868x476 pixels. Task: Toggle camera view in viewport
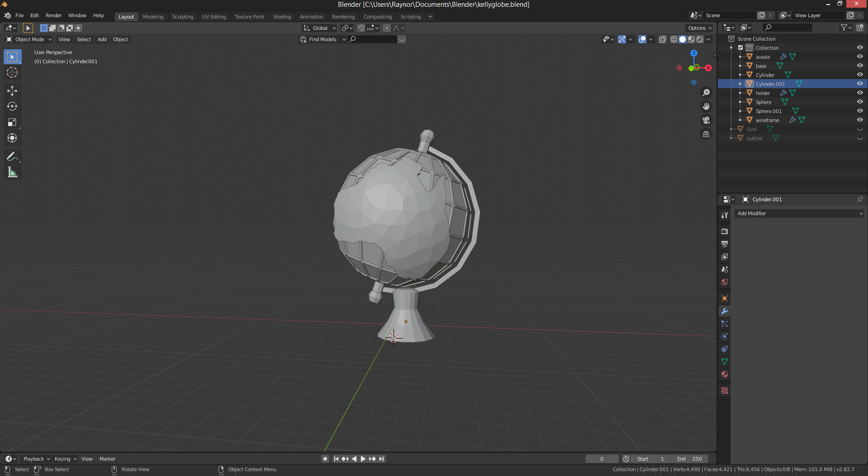(706, 120)
